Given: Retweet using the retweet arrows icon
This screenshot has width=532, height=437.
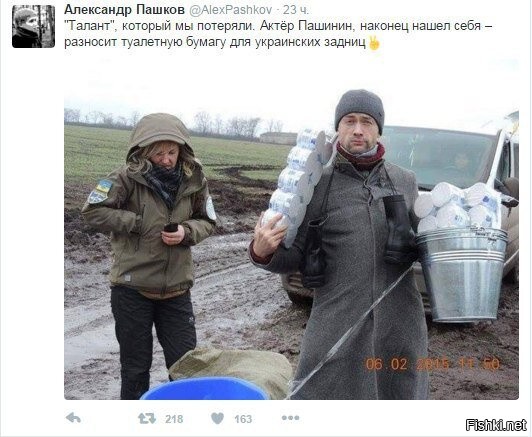Looking at the screenshot, I should pos(147,418).
